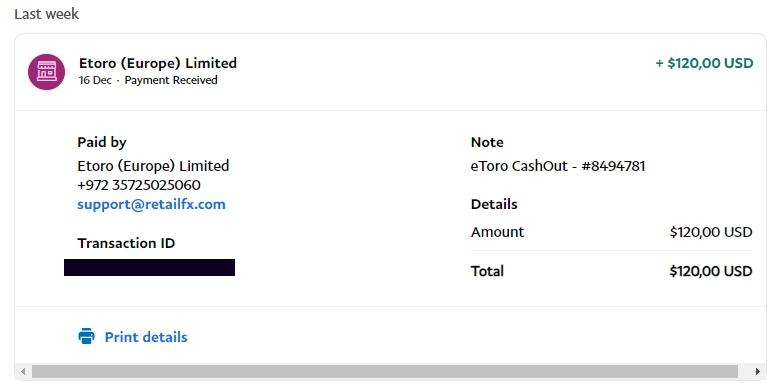Click the Paid by name Etoro (Europe) Limited

pyautogui.click(x=153, y=166)
